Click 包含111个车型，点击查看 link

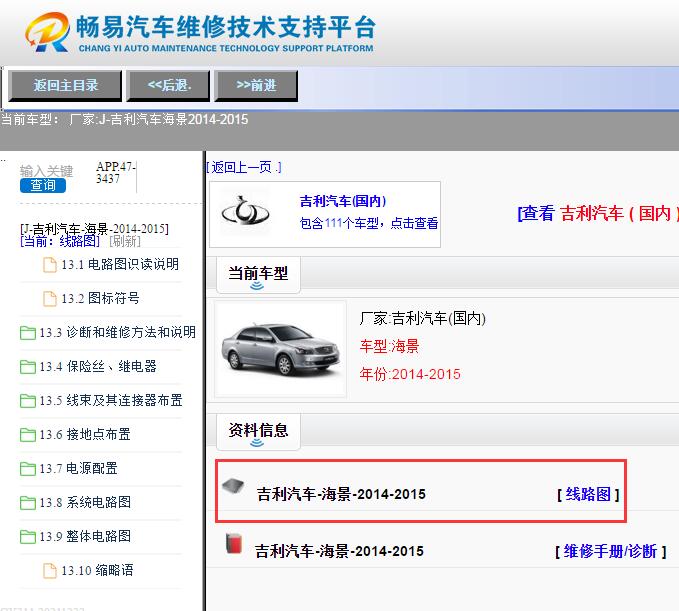[369, 223]
